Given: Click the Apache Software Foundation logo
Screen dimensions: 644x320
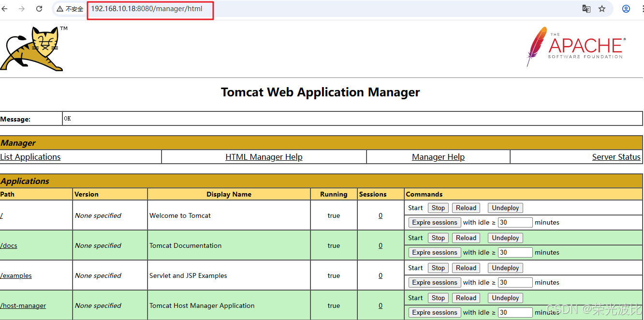Looking at the screenshot, I should click(x=576, y=46).
